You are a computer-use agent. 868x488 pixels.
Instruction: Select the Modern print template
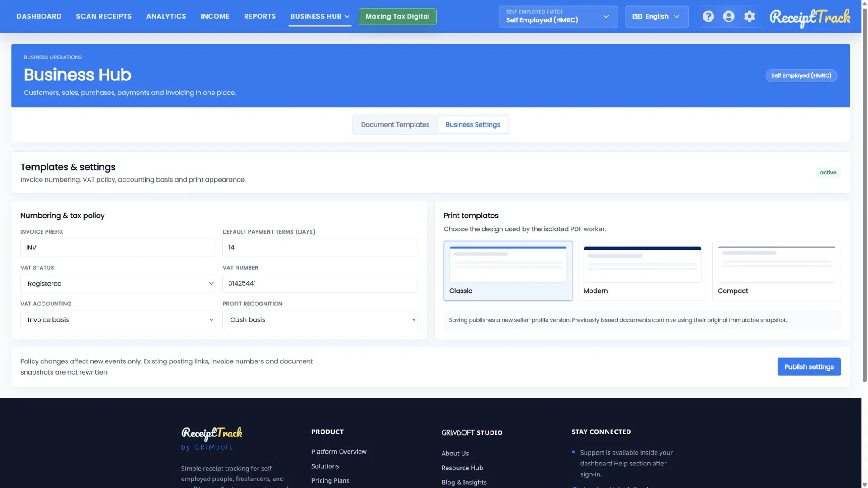642,271
